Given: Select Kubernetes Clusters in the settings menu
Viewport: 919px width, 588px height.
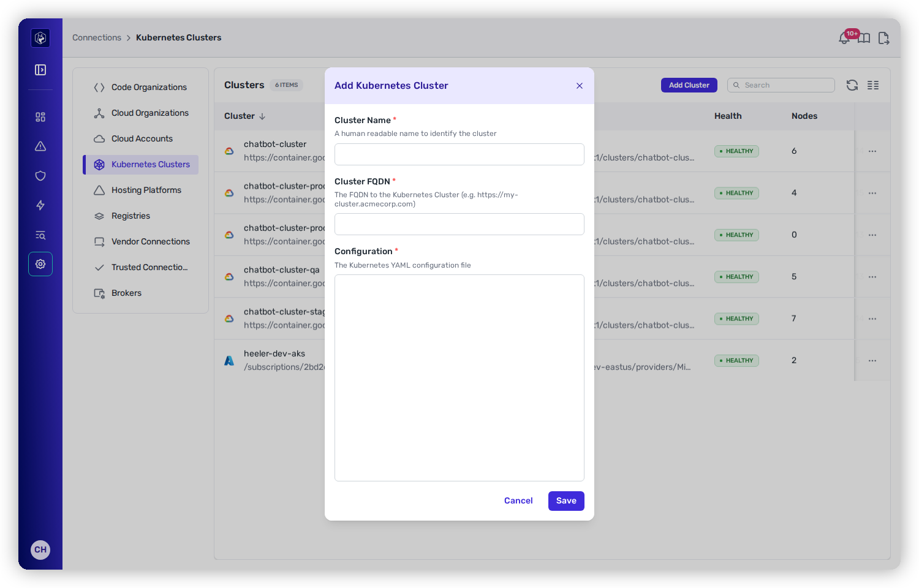Looking at the screenshot, I should pos(141,164).
